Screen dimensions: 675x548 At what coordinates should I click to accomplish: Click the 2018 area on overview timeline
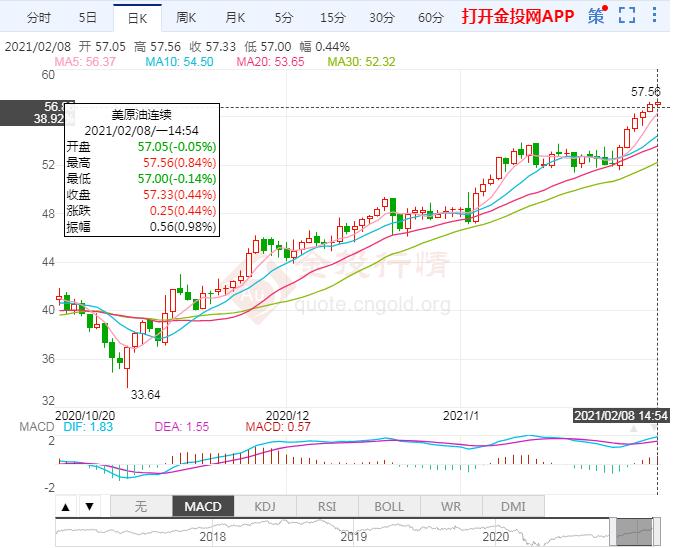211,537
